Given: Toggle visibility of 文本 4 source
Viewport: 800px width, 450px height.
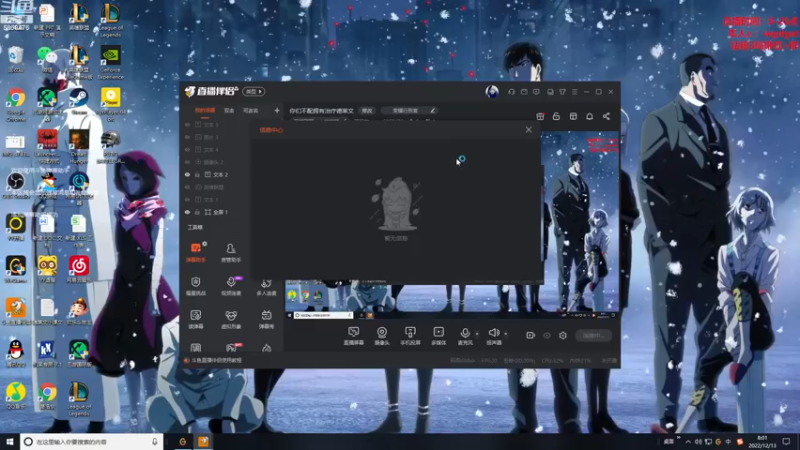Looking at the screenshot, I should [187, 149].
